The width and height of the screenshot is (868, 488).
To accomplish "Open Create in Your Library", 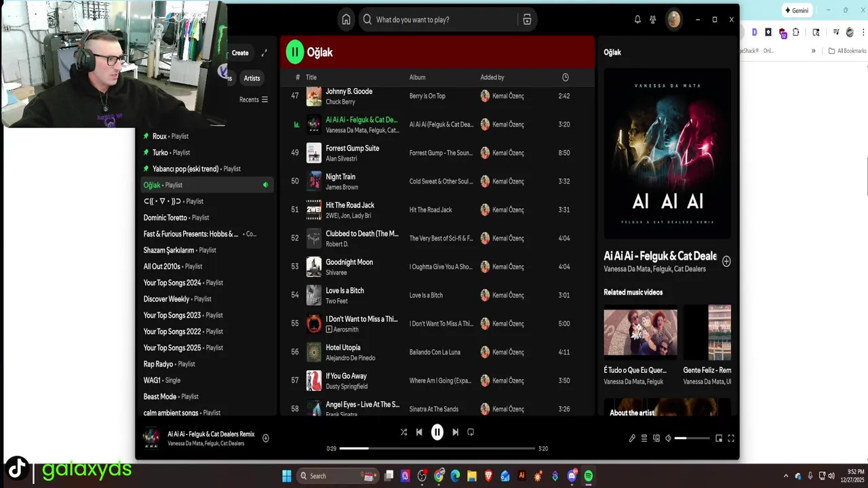I will click(x=240, y=53).
